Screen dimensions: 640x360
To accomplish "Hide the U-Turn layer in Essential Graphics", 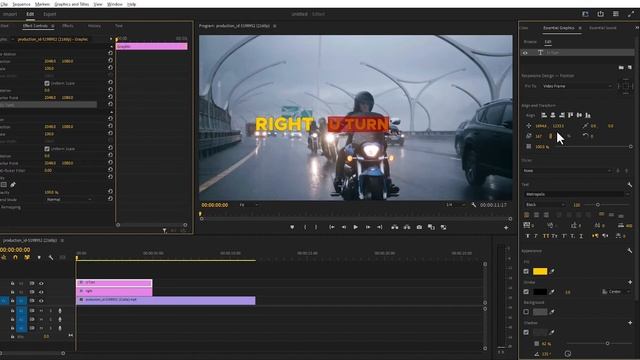I will (x=525, y=53).
